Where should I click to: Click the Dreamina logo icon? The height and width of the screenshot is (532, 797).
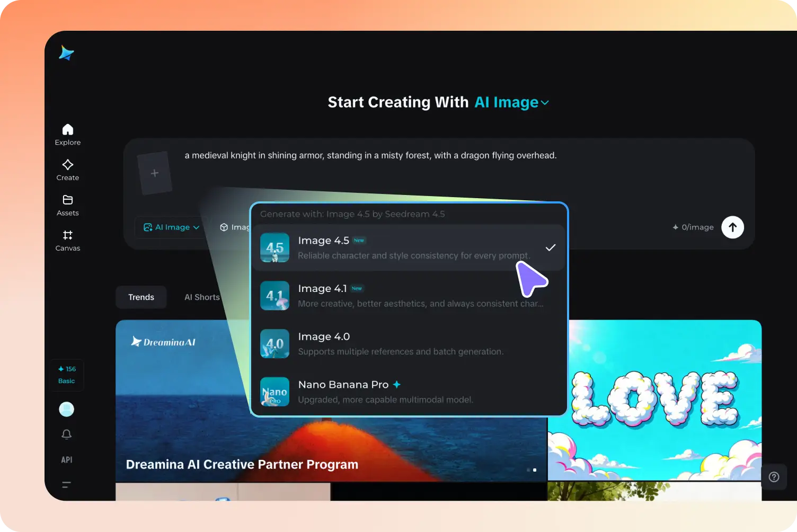point(66,52)
